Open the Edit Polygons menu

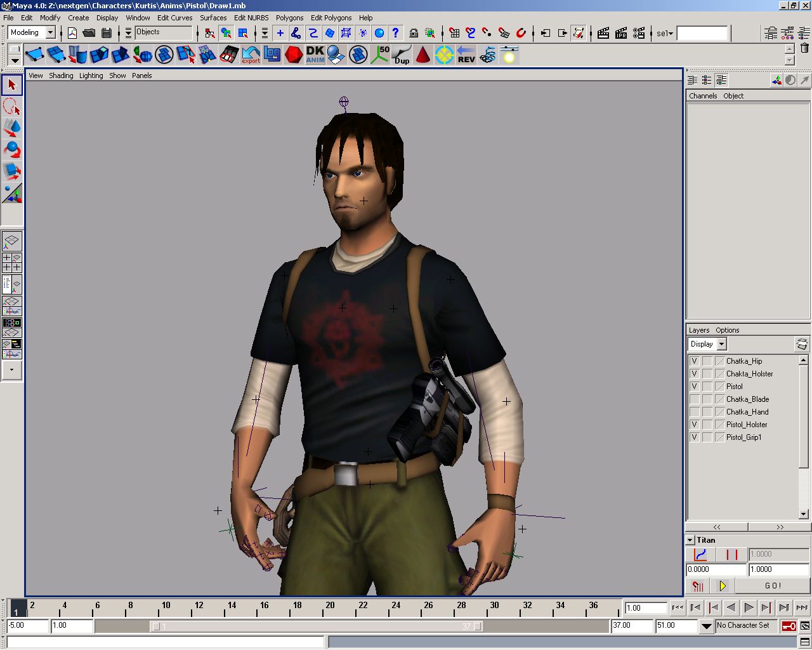coord(331,18)
